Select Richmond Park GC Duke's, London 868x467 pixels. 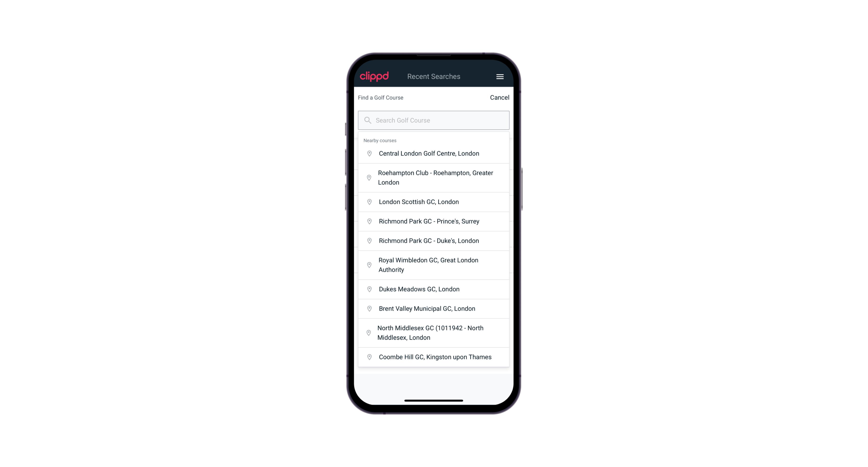tap(434, 240)
